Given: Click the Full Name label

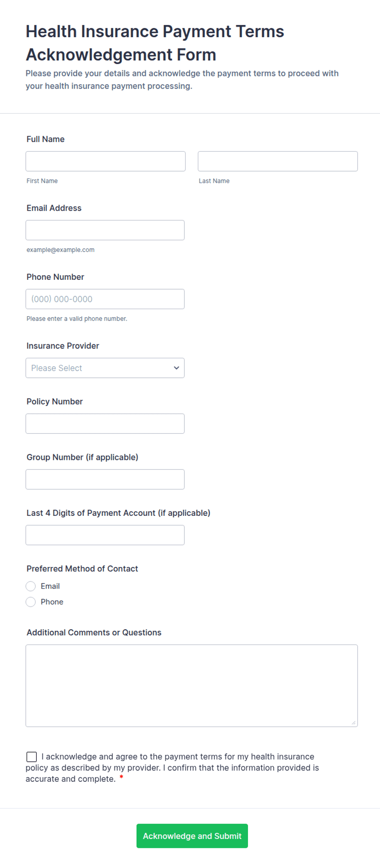Looking at the screenshot, I should tap(45, 139).
